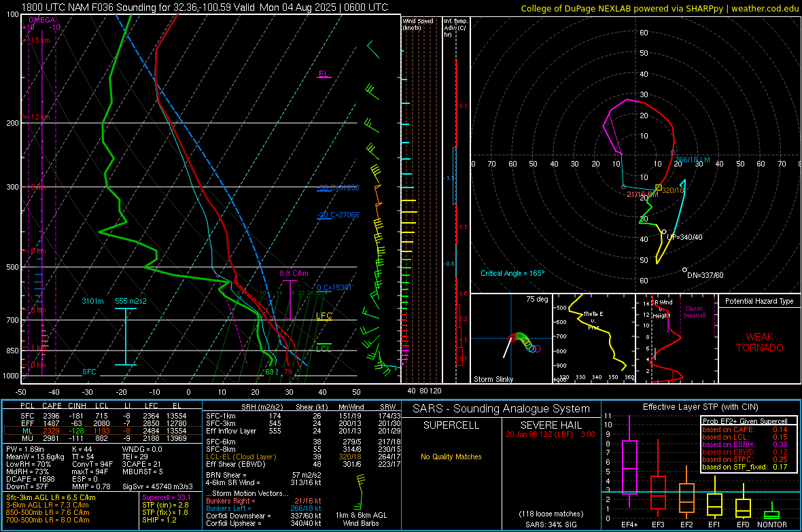Click the 555 m2s2 helicity label
Screen dimensions: 802x532
point(130,301)
